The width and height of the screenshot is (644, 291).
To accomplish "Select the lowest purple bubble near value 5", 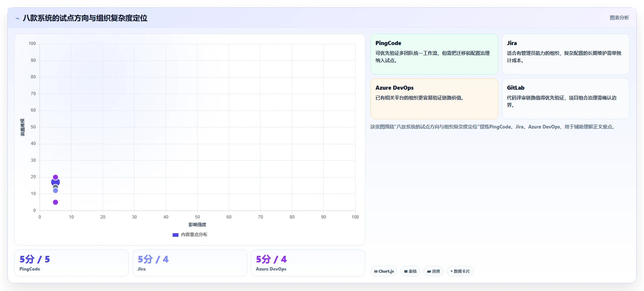I will pyautogui.click(x=55, y=202).
